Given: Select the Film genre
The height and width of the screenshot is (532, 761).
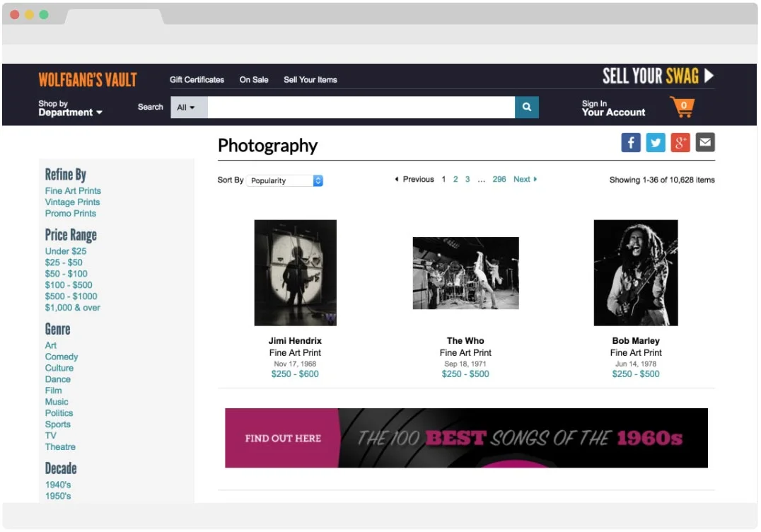Looking at the screenshot, I should pyautogui.click(x=53, y=391).
